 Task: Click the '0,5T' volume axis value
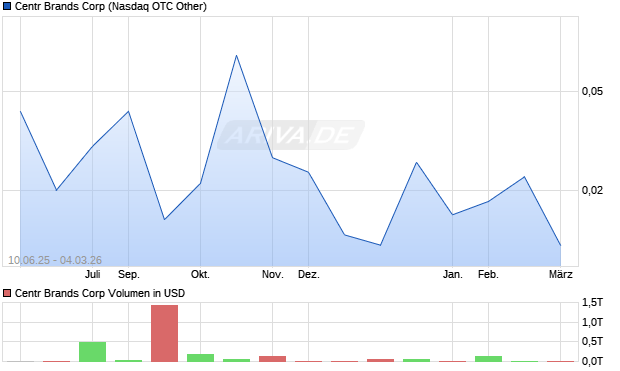(592, 341)
